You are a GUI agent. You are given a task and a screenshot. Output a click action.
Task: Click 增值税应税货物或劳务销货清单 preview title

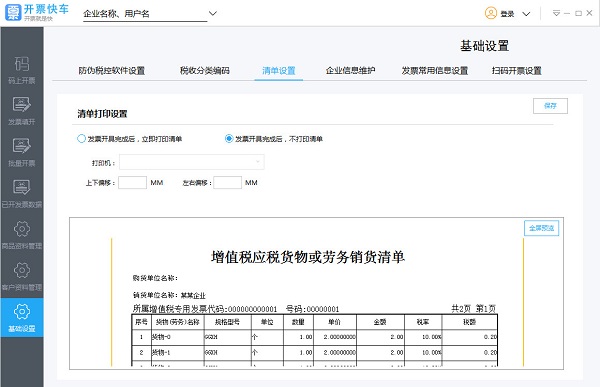308,257
